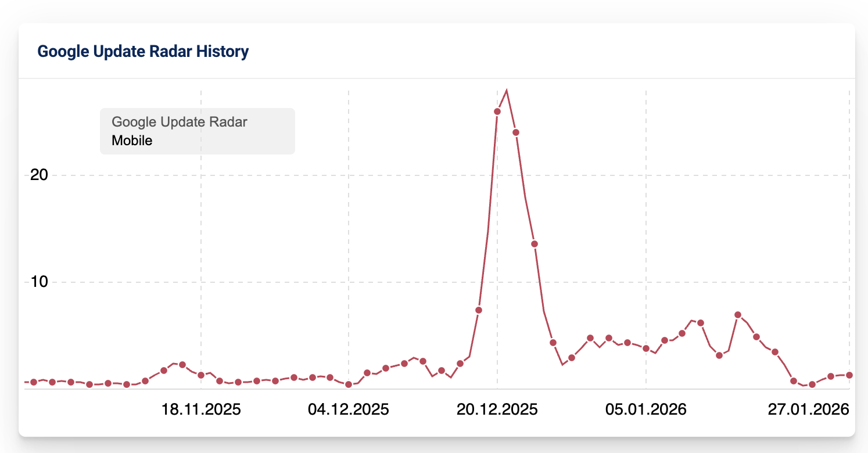Click the y-axis value 20 label
868x453 pixels.
point(37,175)
